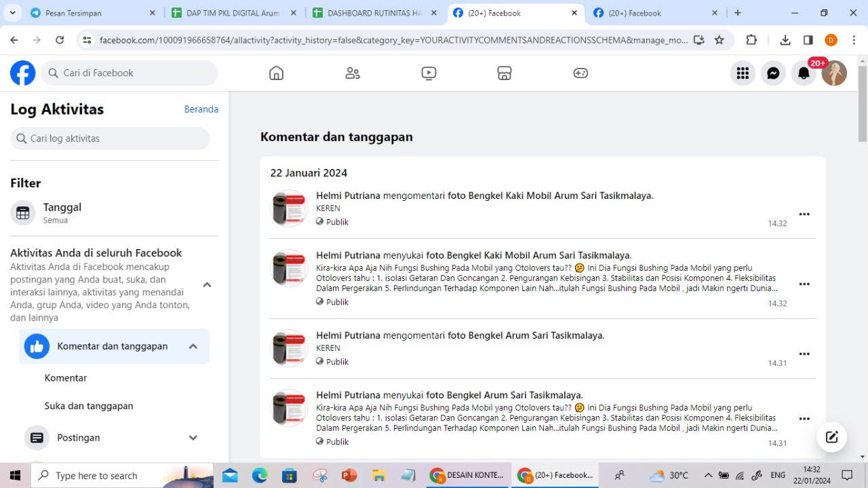
Task: Open the Chrome profile D avatar
Action: (x=831, y=40)
